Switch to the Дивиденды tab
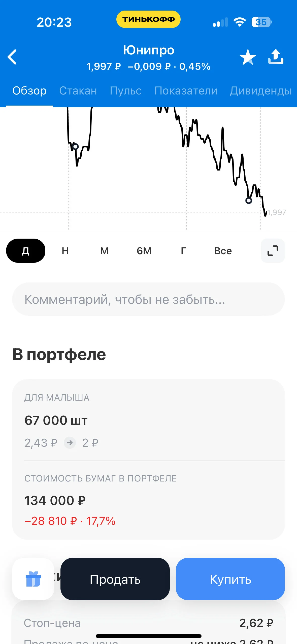 click(261, 91)
